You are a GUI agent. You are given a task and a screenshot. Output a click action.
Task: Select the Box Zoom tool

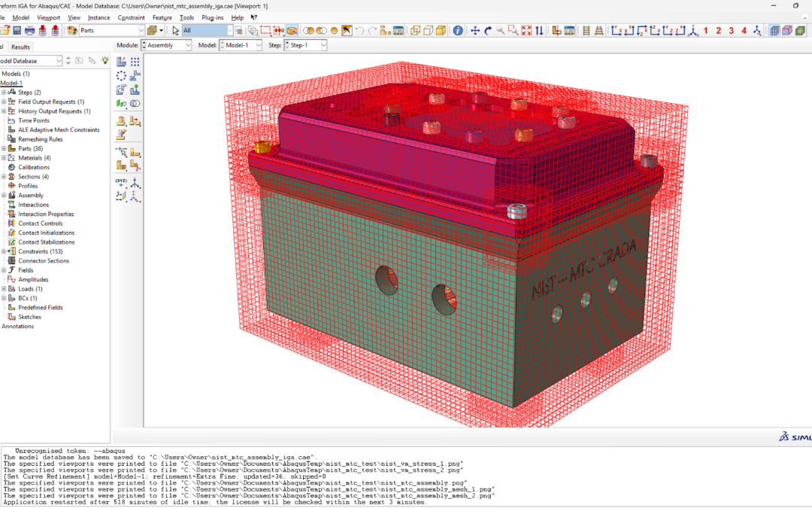click(514, 31)
